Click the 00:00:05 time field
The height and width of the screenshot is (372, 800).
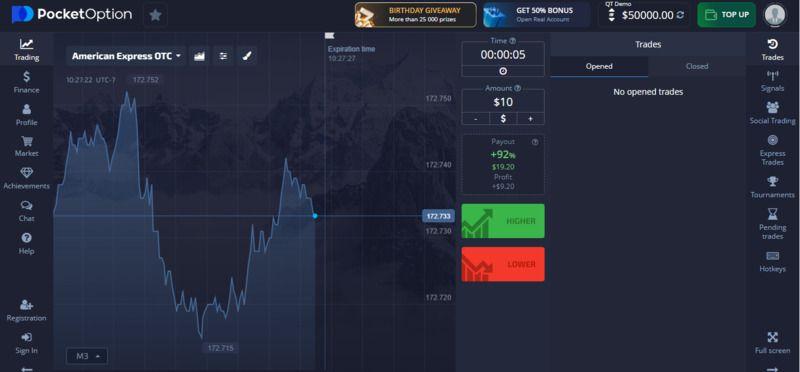coord(503,55)
